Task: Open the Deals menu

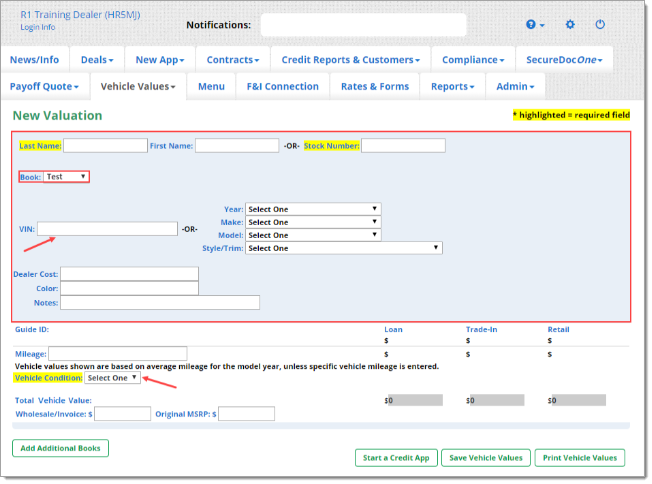Action: [x=97, y=60]
